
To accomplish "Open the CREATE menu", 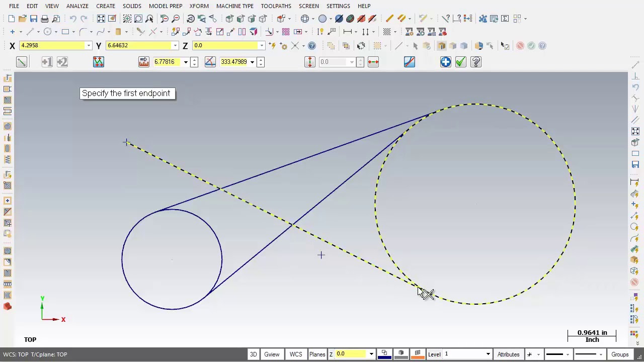I will pyautogui.click(x=106, y=6).
